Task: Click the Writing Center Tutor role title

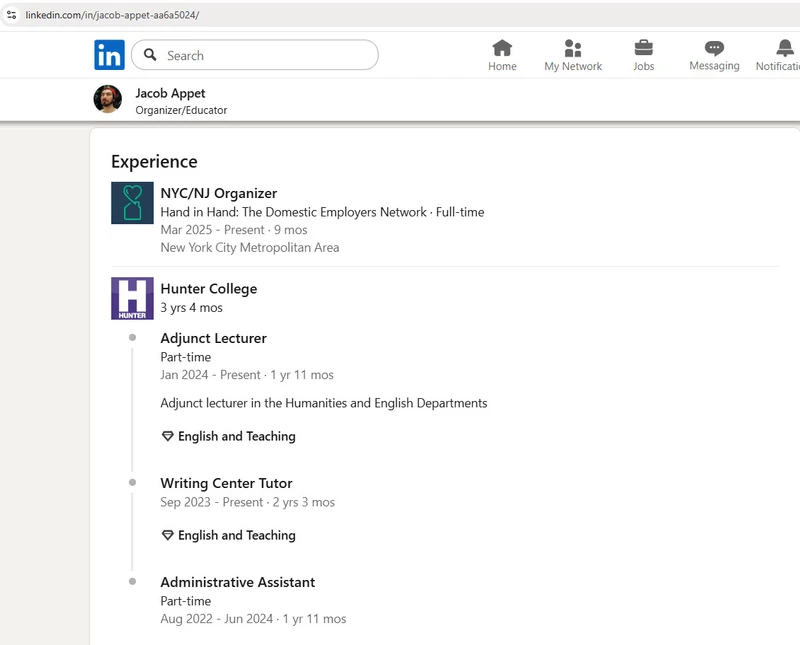Action: click(x=226, y=483)
